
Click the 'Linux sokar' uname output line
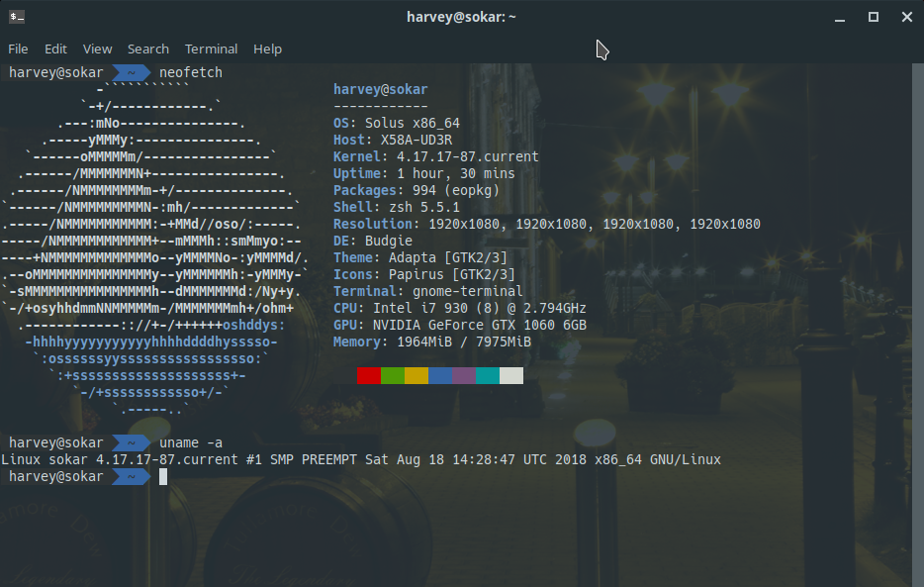(361, 459)
